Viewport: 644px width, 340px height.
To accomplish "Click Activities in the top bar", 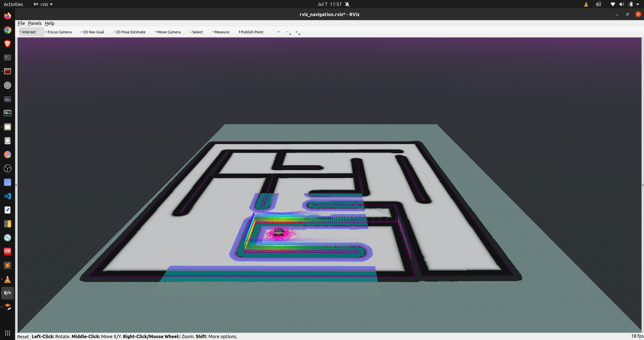I will point(13,4).
